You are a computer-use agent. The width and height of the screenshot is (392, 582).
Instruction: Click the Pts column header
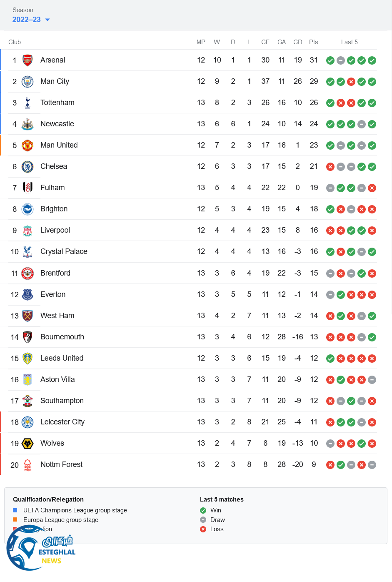pos(314,42)
